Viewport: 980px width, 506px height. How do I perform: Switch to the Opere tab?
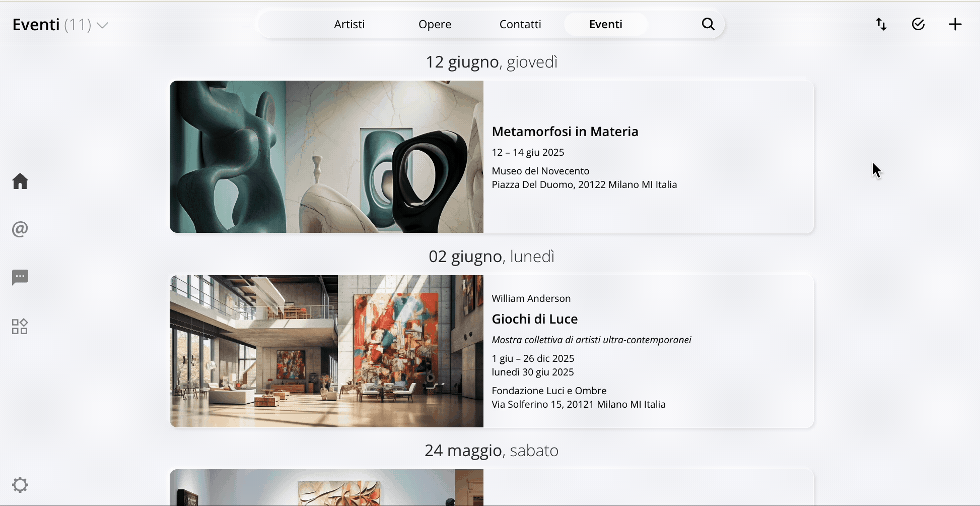435,24
